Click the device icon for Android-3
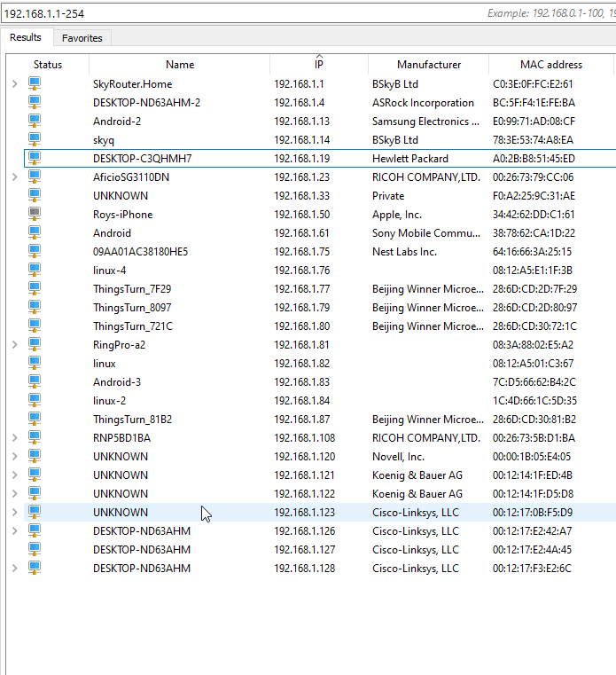The height and width of the screenshot is (675, 616). point(35,381)
